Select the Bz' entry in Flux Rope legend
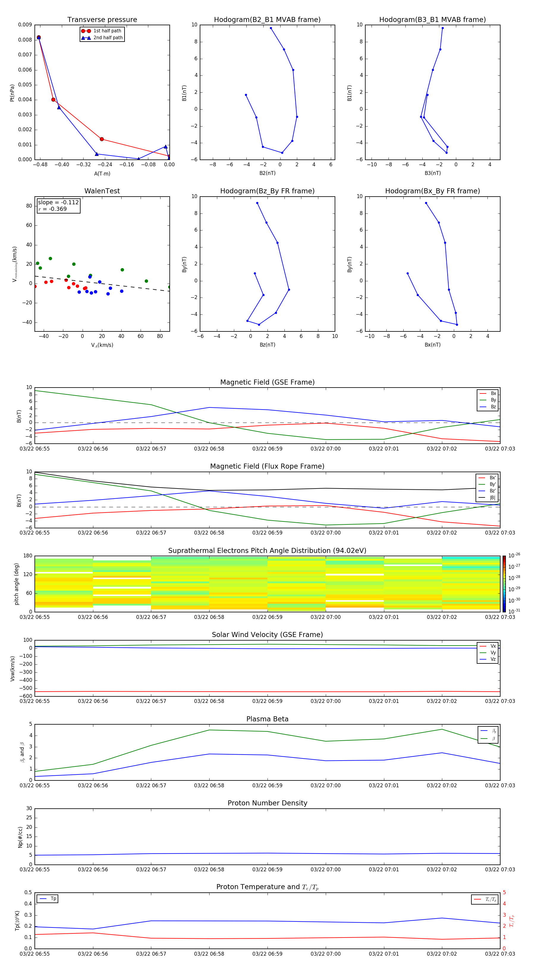 tap(487, 491)
